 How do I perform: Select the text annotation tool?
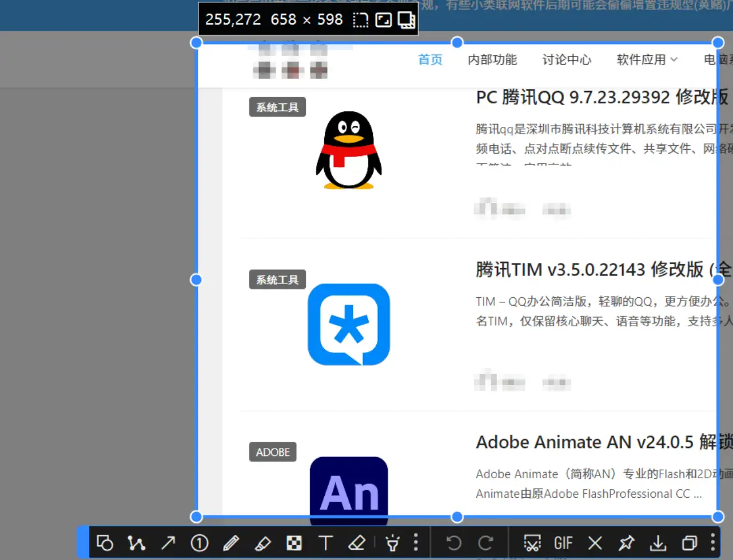pyautogui.click(x=325, y=542)
